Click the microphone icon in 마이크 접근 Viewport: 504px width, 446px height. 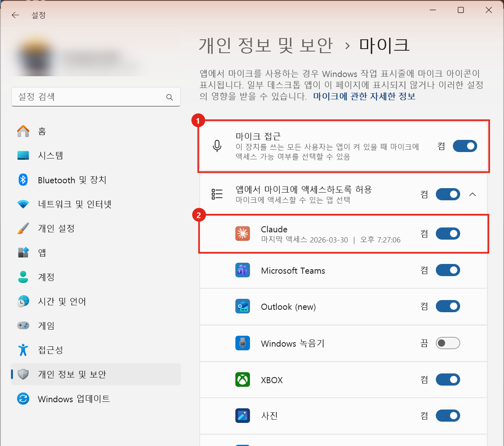[217, 146]
